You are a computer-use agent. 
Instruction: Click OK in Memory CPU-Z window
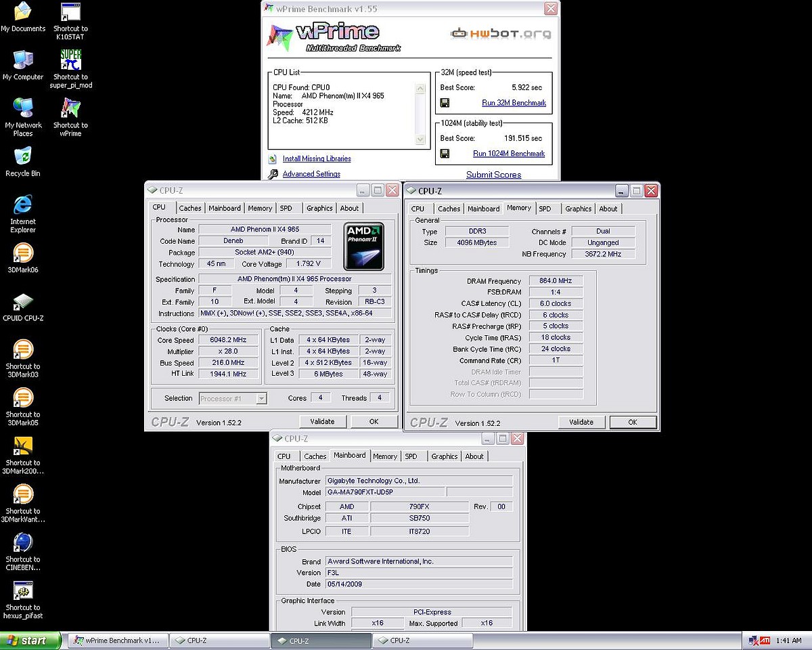(633, 422)
